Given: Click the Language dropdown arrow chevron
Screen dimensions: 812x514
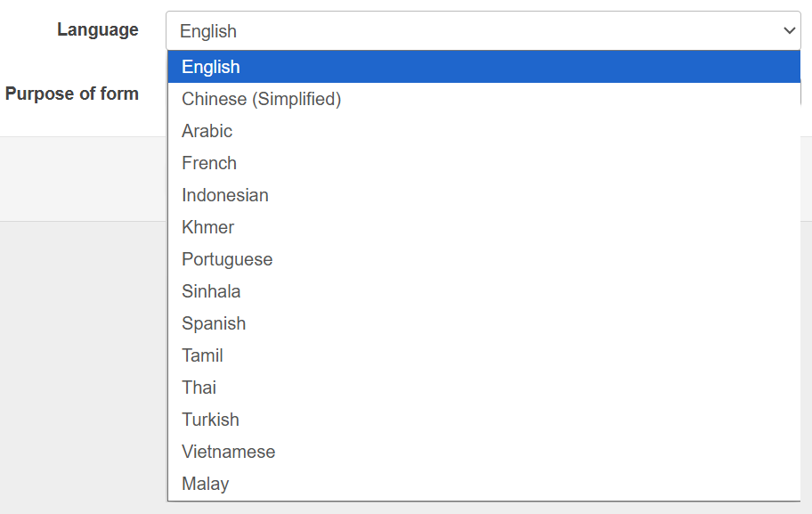Looking at the screenshot, I should (x=789, y=30).
